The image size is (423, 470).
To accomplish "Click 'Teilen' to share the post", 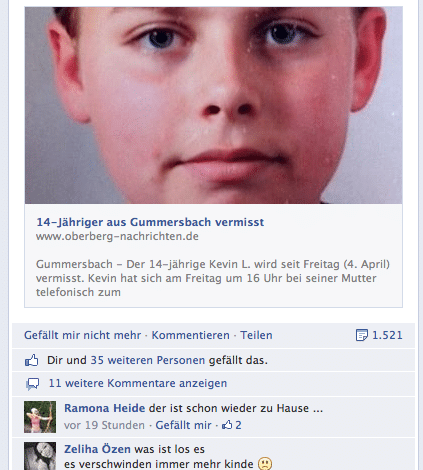I will point(256,335).
